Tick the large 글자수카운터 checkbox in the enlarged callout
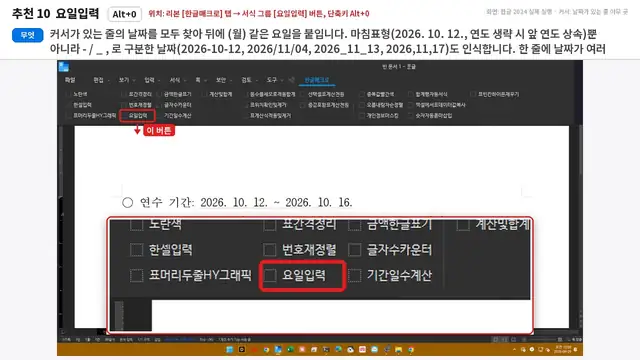 354,250
